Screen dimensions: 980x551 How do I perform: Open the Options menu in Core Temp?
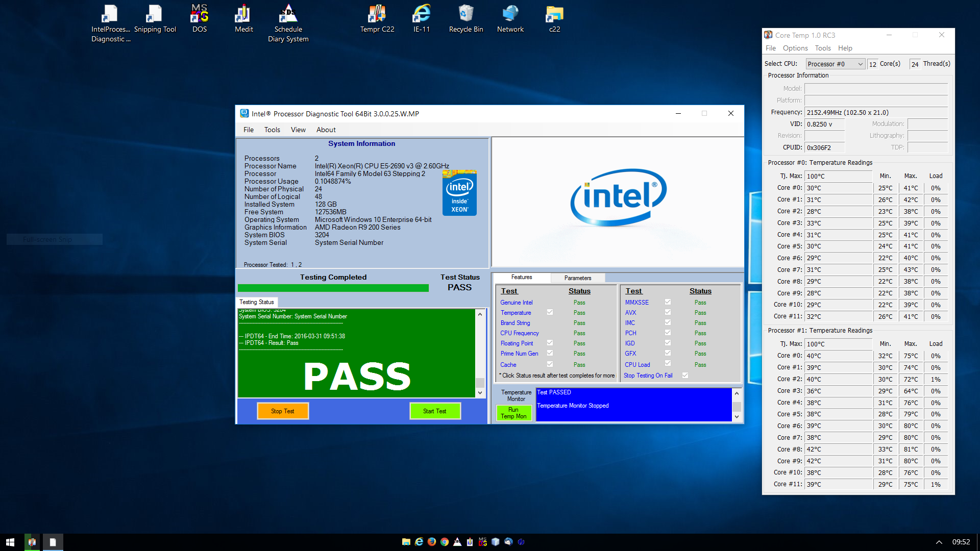pyautogui.click(x=795, y=48)
